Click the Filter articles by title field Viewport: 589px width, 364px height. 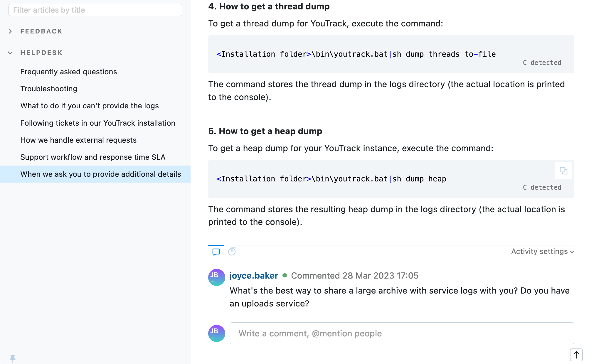[95, 10]
